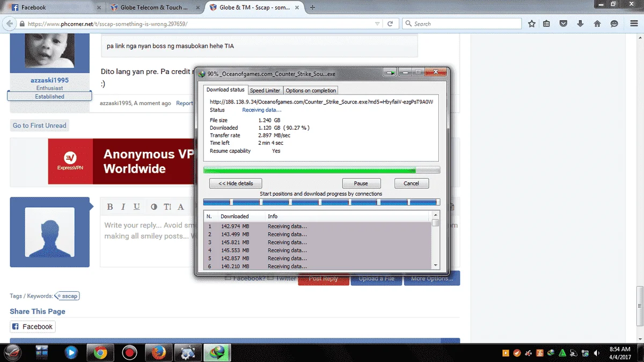Viewport: 644px width, 362px height.
Task: Click the browser address bar URL
Action: [199, 24]
